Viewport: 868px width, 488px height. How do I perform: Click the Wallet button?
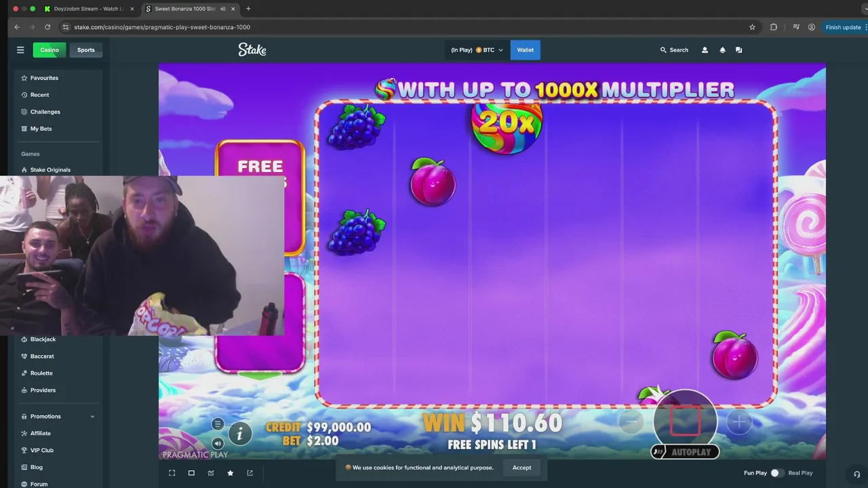tap(526, 49)
